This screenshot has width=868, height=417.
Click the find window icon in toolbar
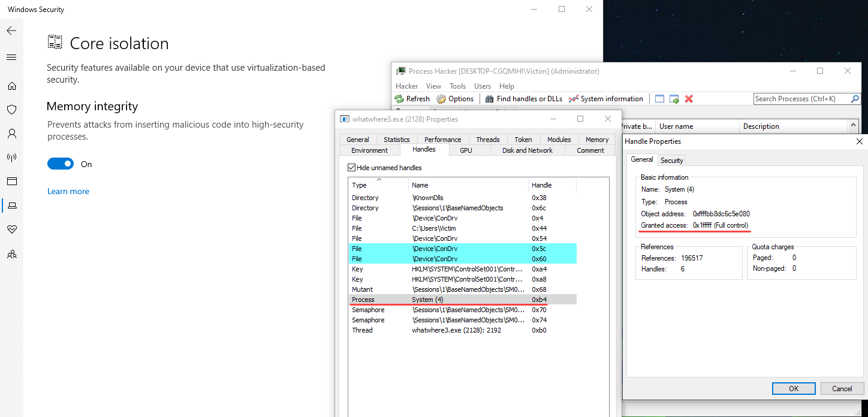[x=660, y=99]
